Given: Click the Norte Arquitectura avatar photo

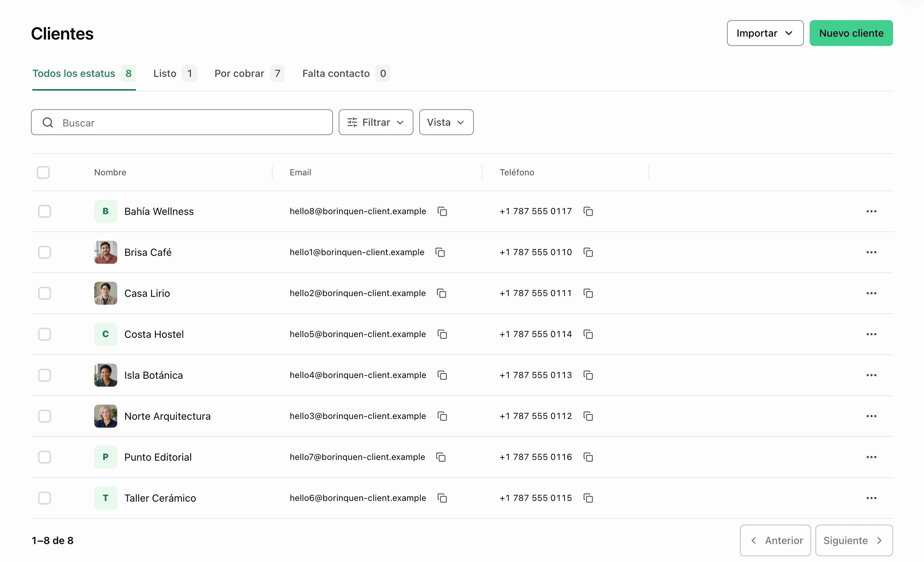Looking at the screenshot, I should (x=106, y=416).
